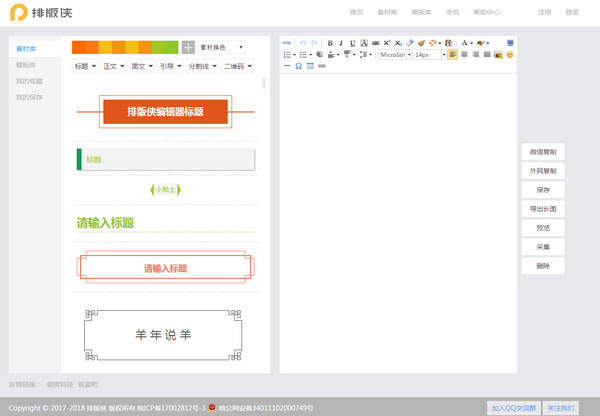Screen dimensions: 600x416
Task: Click the 微信复制 button
Action: point(543,151)
